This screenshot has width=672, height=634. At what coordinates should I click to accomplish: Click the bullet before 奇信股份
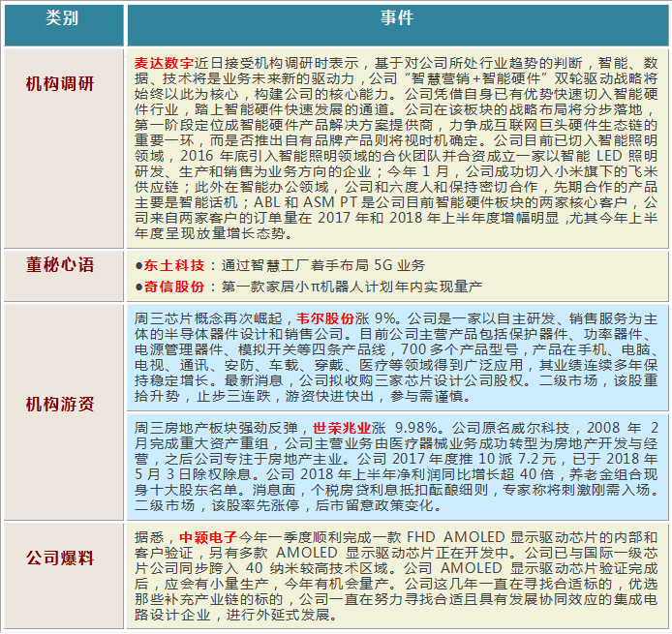pos(139,287)
